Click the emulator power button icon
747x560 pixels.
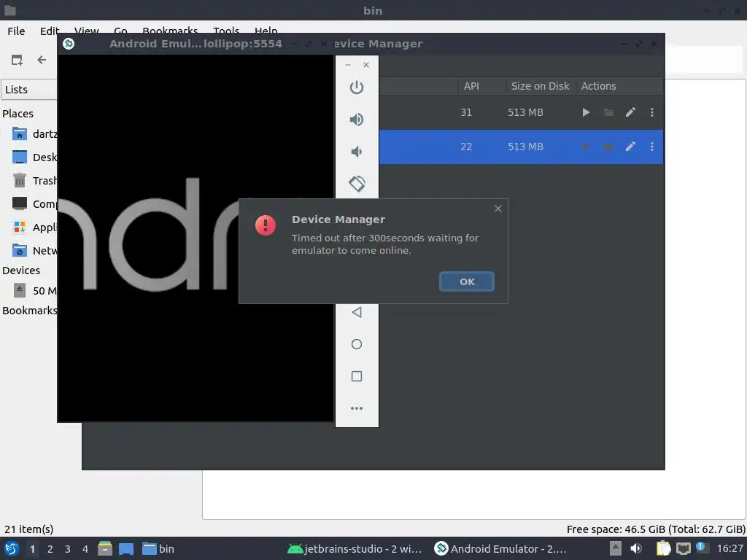coord(356,87)
